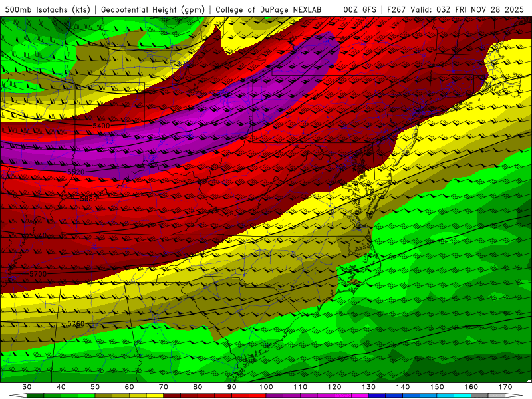Click the 5580 height contour label
This screenshot has width=532, height=399.
[x=88, y=199]
